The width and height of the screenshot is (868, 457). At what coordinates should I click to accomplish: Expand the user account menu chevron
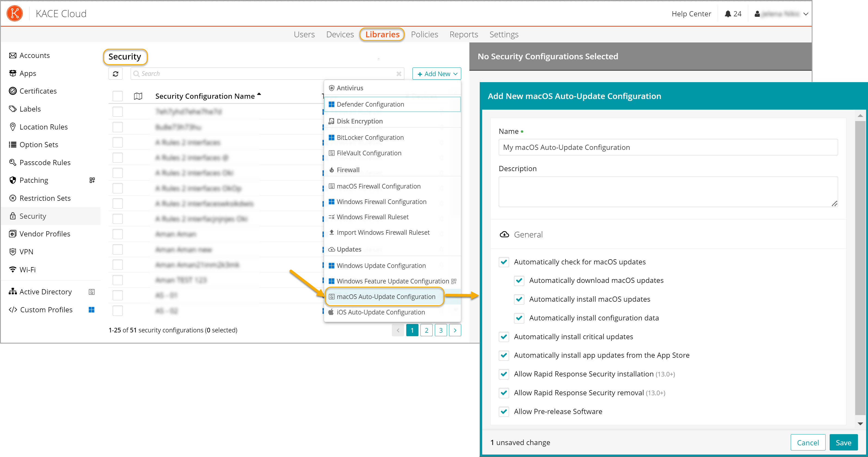click(x=806, y=14)
